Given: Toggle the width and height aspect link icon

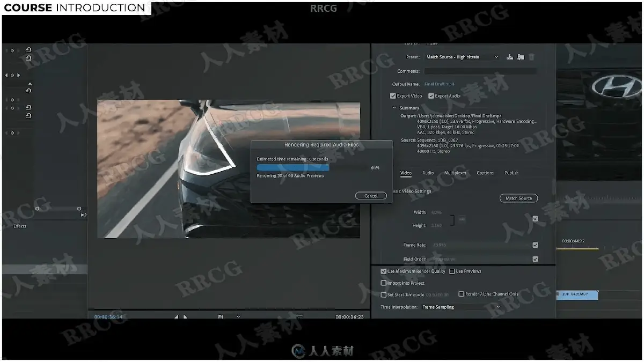Looking at the screenshot, I should [x=462, y=219].
